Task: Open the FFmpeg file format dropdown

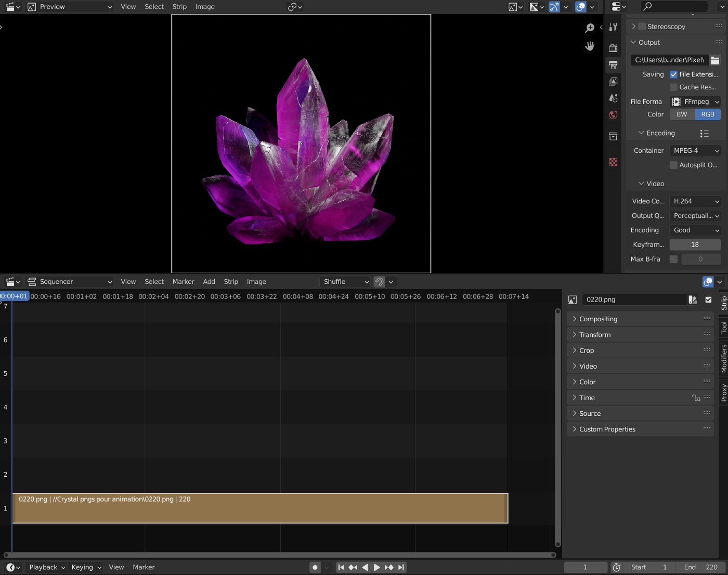Action: [695, 102]
